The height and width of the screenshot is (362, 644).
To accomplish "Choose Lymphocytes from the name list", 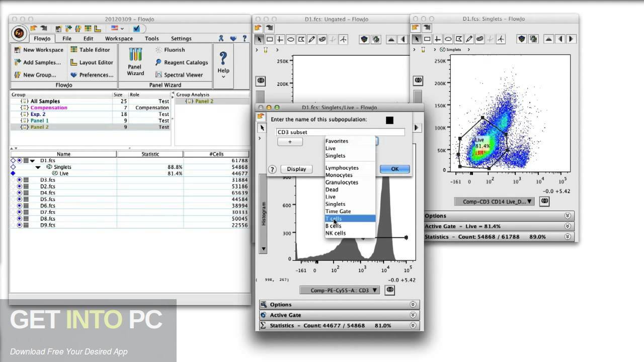I will (x=350, y=168).
